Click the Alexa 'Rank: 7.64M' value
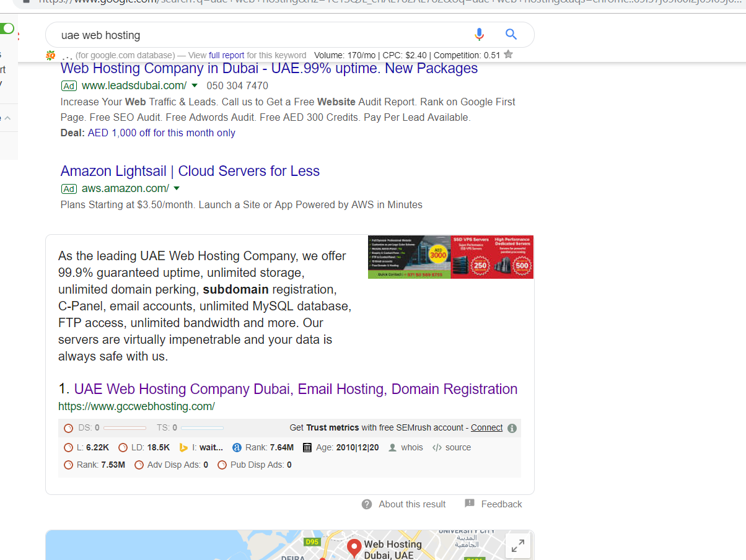The image size is (746, 560). [270, 447]
